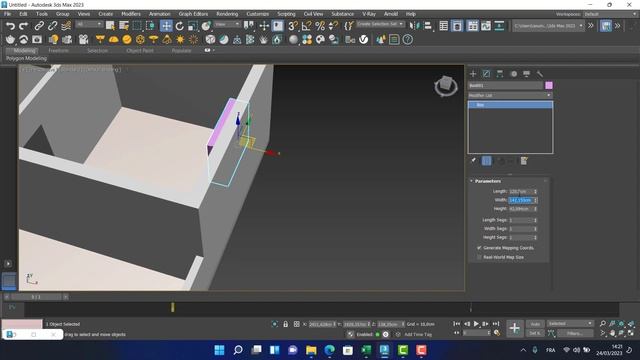Open the project path dropdown
Viewport: 640px width, 360px height.
pos(548,26)
